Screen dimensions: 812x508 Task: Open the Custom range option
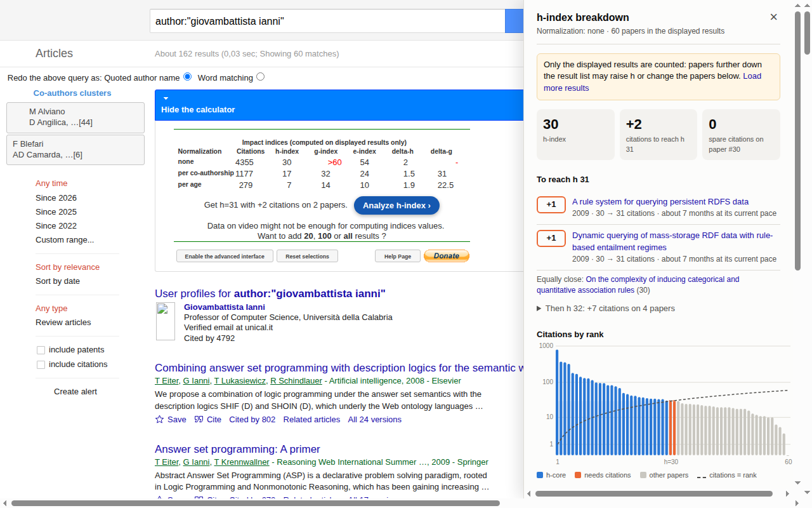65,240
